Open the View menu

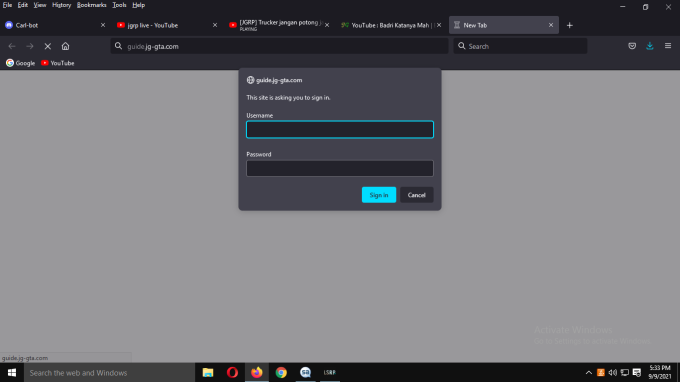point(40,5)
